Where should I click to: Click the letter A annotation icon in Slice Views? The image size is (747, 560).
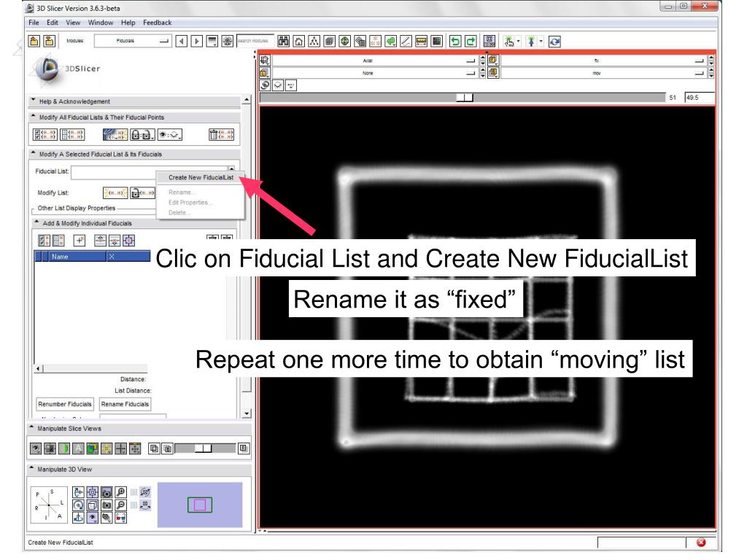click(x=78, y=448)
